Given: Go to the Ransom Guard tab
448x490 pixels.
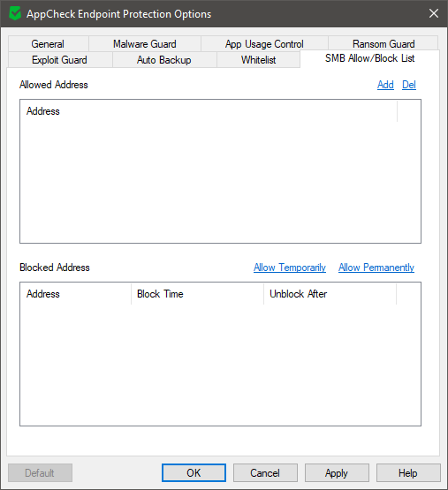Looking at the screenshot, I should coord(383,43).
